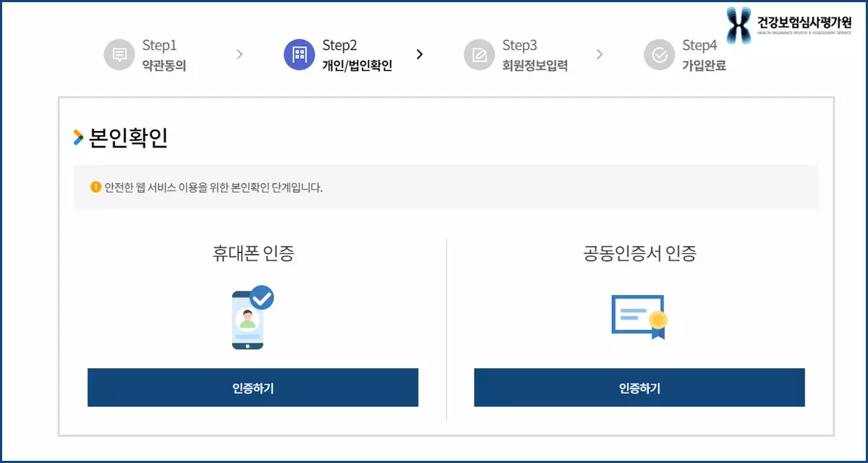Click the 건강보험심사평가원 logo
Viewport: 868px width, 463px height.
[788, 22]
